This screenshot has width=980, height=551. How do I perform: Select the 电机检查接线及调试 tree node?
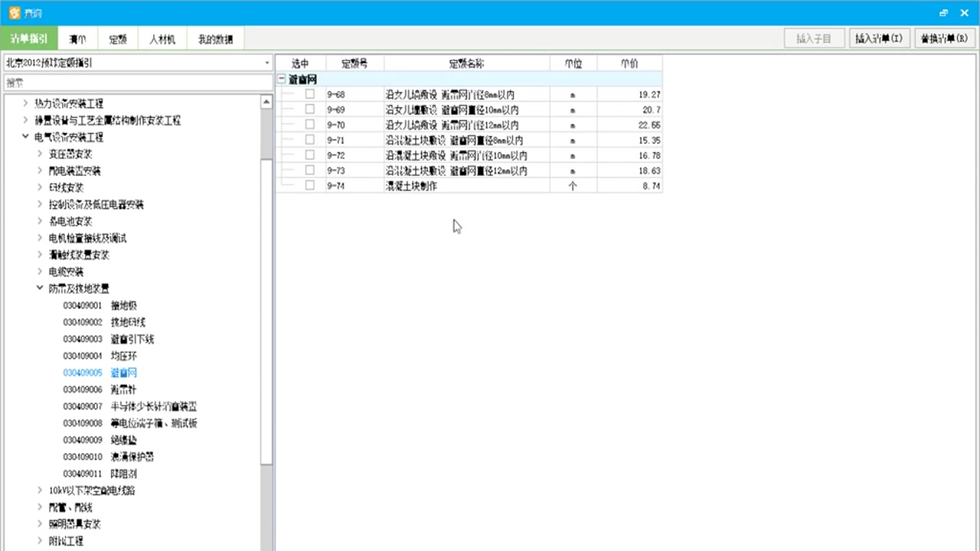tap(87, 238)
